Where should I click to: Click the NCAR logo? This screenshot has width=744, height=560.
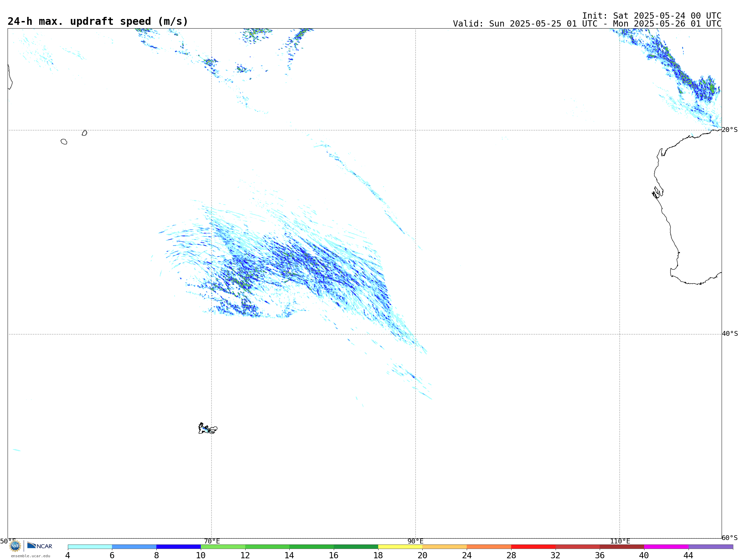coord(40,546)
